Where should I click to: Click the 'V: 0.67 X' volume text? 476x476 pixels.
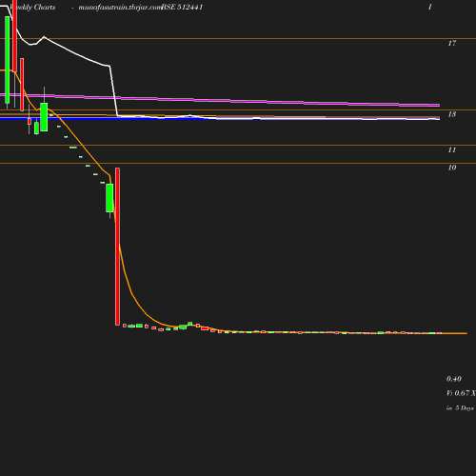click(461, 393)
